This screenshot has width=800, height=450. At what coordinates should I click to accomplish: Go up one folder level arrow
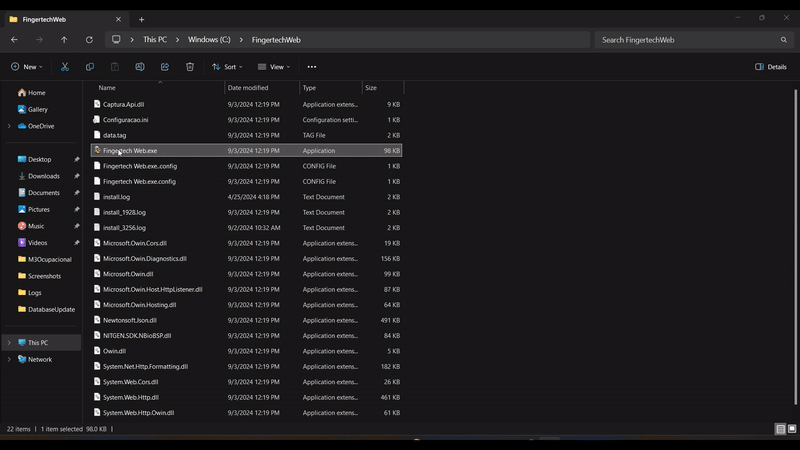[64, 40]
